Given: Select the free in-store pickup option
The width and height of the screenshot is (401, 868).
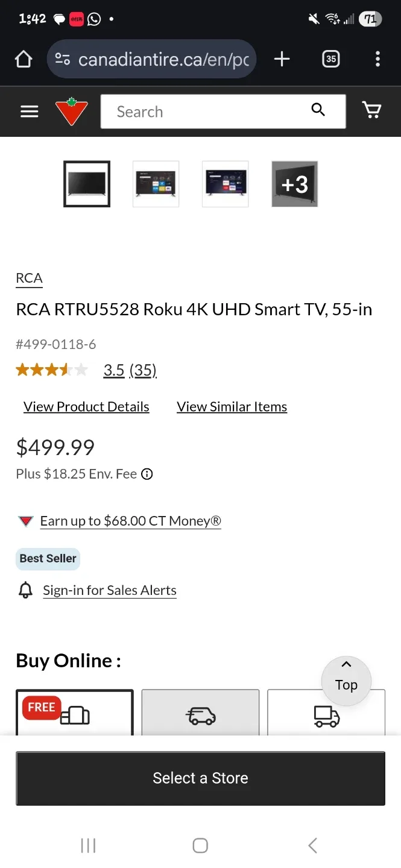Looking at the screenshot, I should [x=74, y=714].
